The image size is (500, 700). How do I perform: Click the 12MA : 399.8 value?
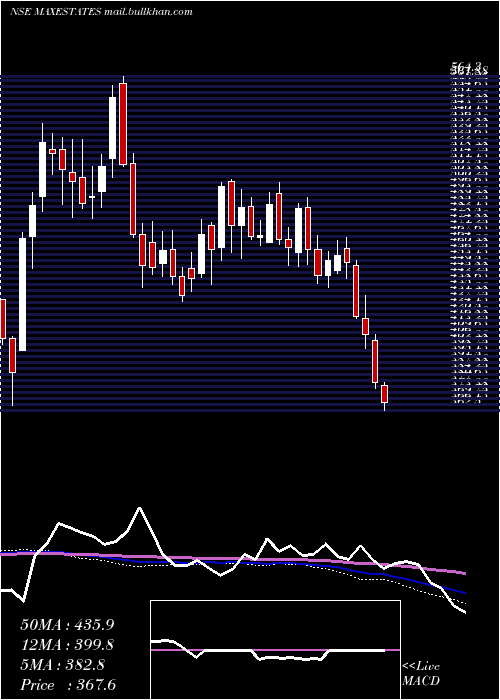point(67,645)
